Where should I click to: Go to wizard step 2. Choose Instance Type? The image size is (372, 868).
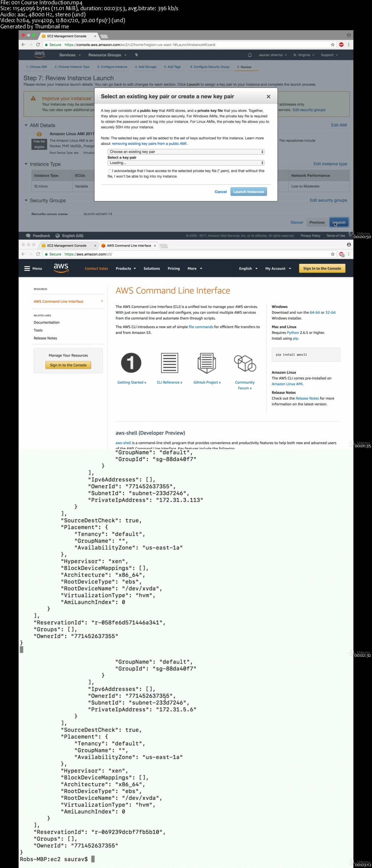point(72,67)
